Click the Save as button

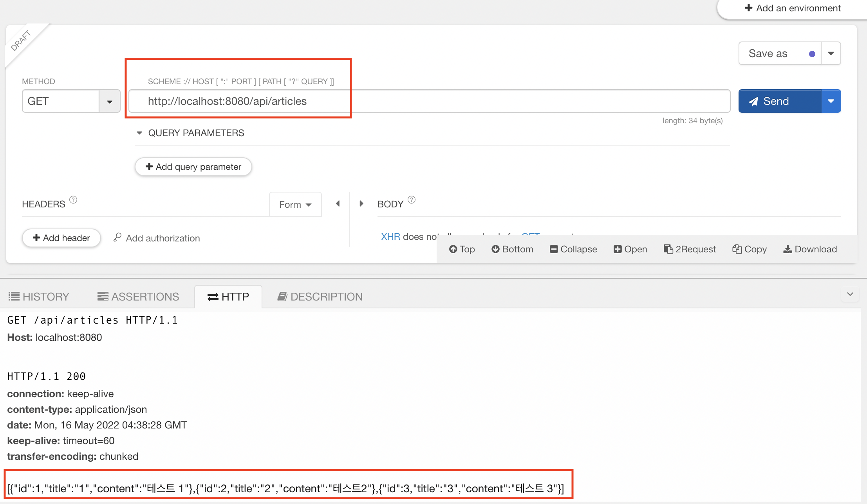pos(780,53)
